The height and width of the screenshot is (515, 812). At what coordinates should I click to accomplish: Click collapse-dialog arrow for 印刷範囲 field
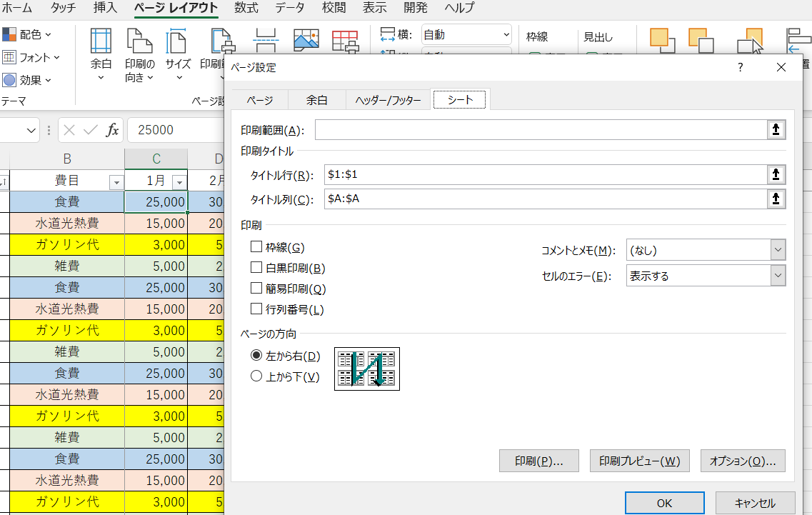coord(776,129)
